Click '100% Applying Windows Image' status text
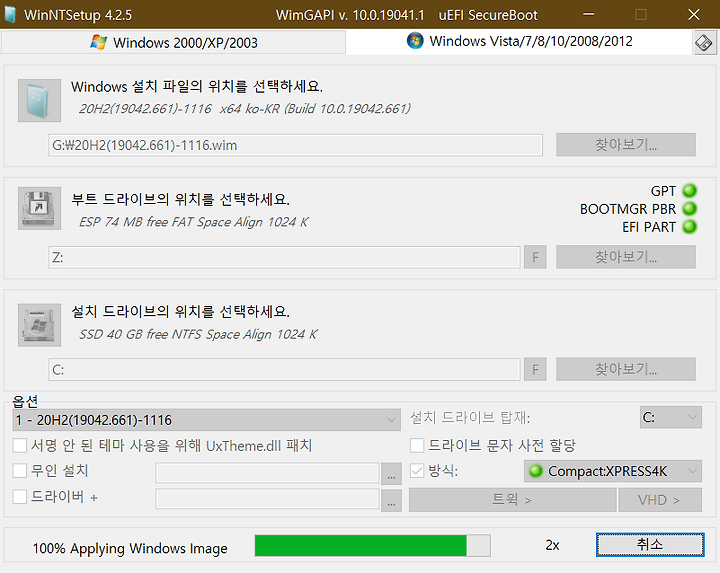Viewport: 720px width, 573px height. (130, 548)
